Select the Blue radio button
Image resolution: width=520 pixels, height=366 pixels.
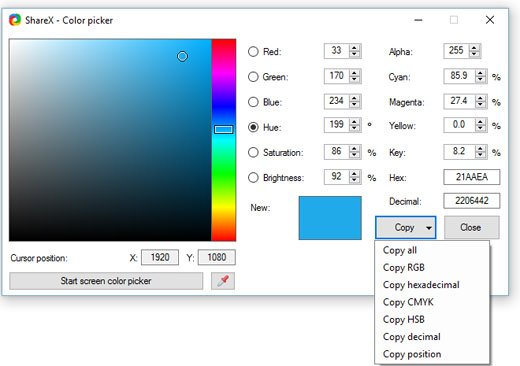coord(253,102)
